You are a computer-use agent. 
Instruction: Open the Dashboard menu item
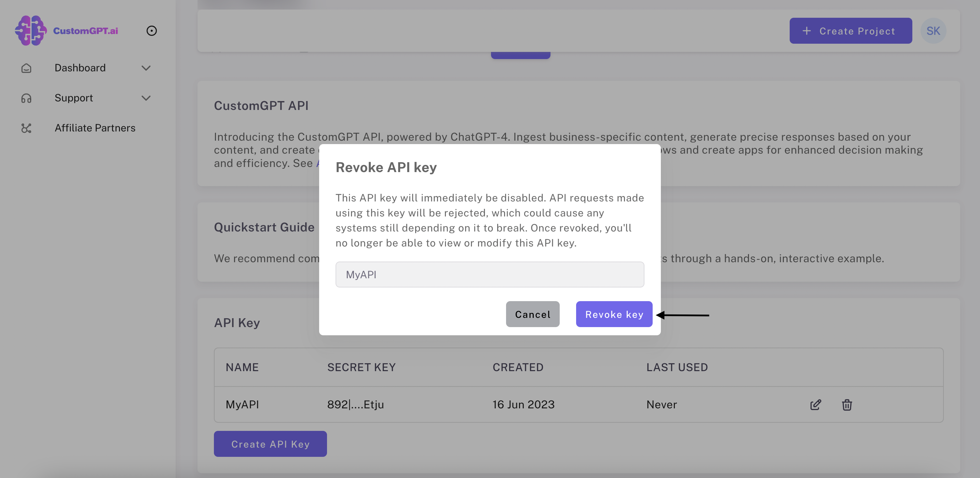[80, 68]
